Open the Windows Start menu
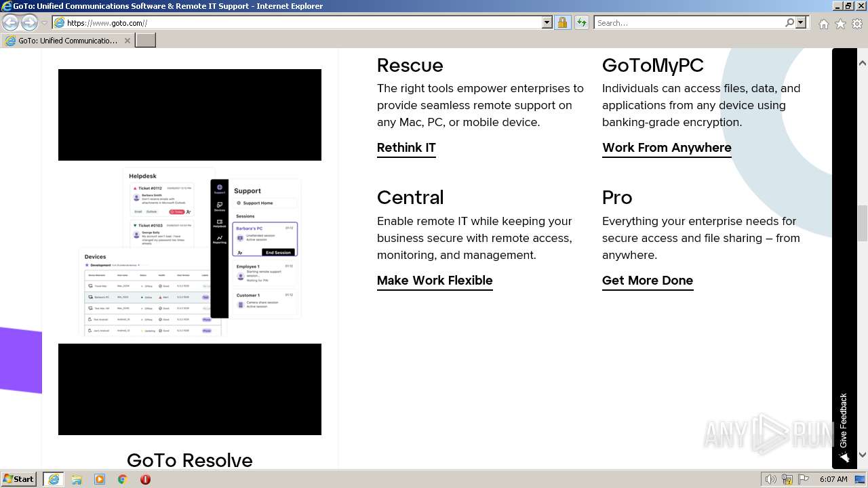The image size is (868, 488). (x=19, y=479)
